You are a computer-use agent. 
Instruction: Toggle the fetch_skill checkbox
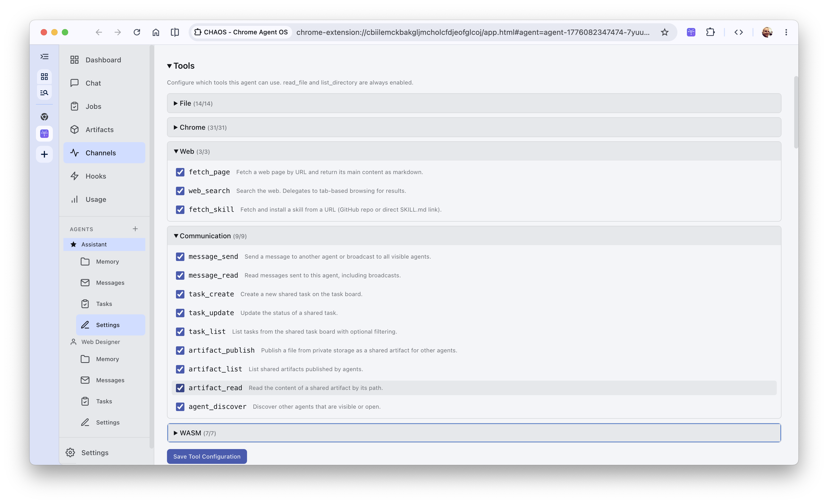(180, 210)
